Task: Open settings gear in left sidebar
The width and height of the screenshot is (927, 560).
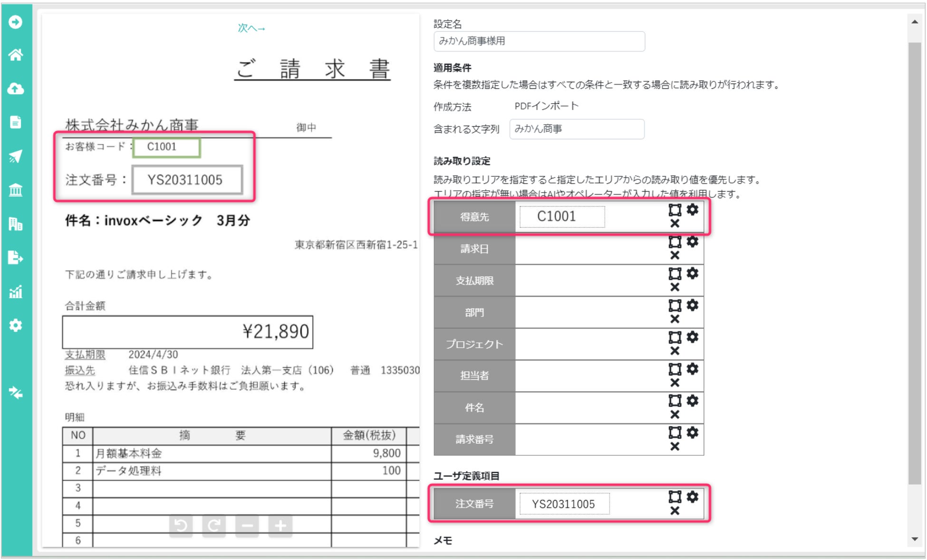Action: [16, 326]
